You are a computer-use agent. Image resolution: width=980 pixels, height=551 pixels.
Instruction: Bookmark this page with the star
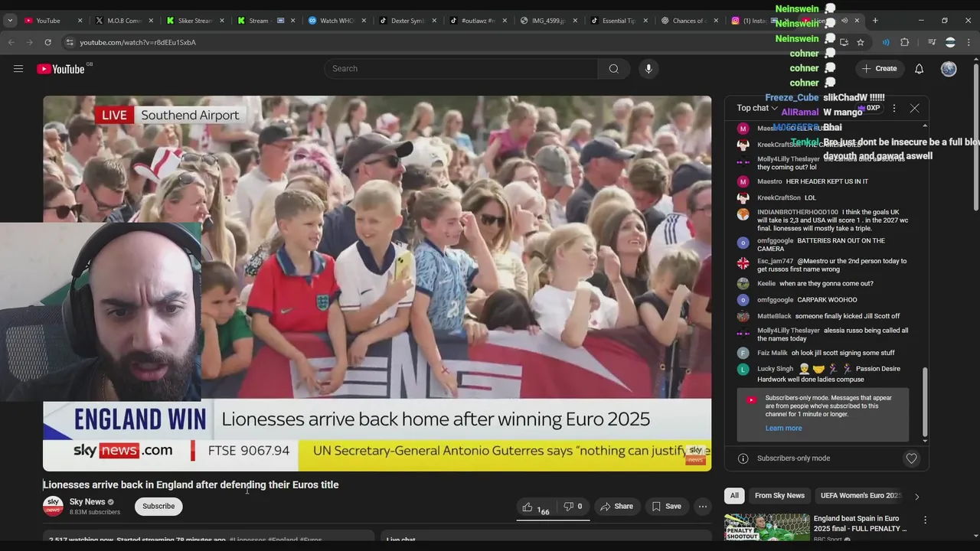point(861,42)
